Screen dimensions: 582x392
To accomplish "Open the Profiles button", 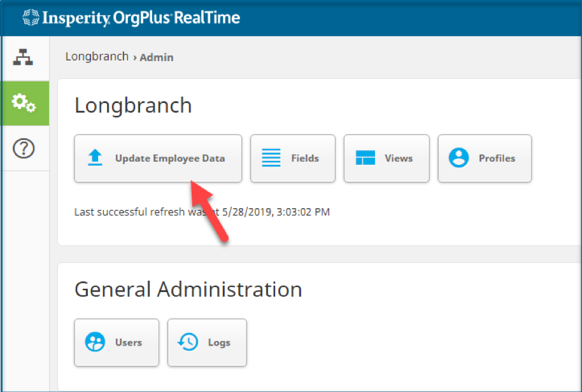I will [x=485, y=158].
